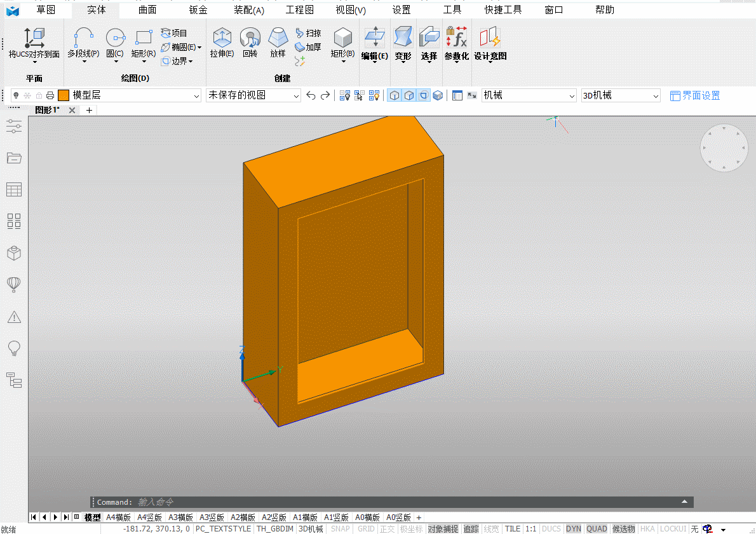Expand the 3D机械 workspace dropdown

pos(656,95)
